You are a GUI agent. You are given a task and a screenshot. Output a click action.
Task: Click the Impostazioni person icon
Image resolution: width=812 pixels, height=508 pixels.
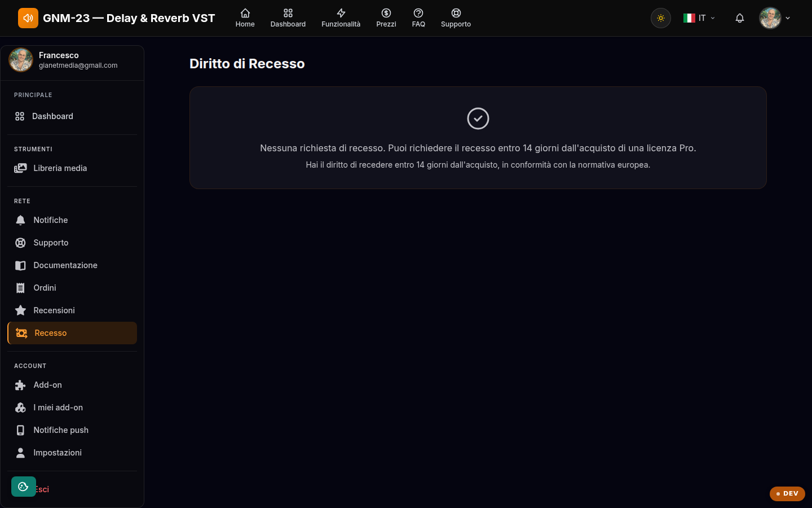click(20, 453)
